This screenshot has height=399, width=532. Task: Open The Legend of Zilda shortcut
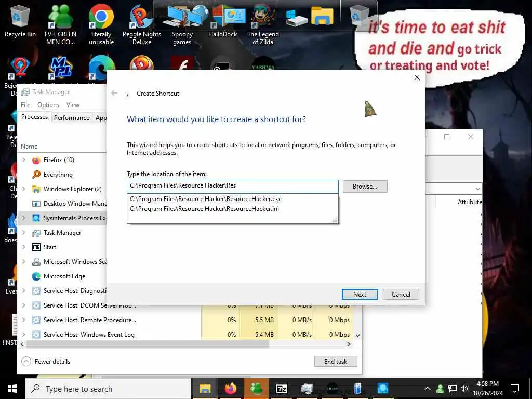point(263,25)
